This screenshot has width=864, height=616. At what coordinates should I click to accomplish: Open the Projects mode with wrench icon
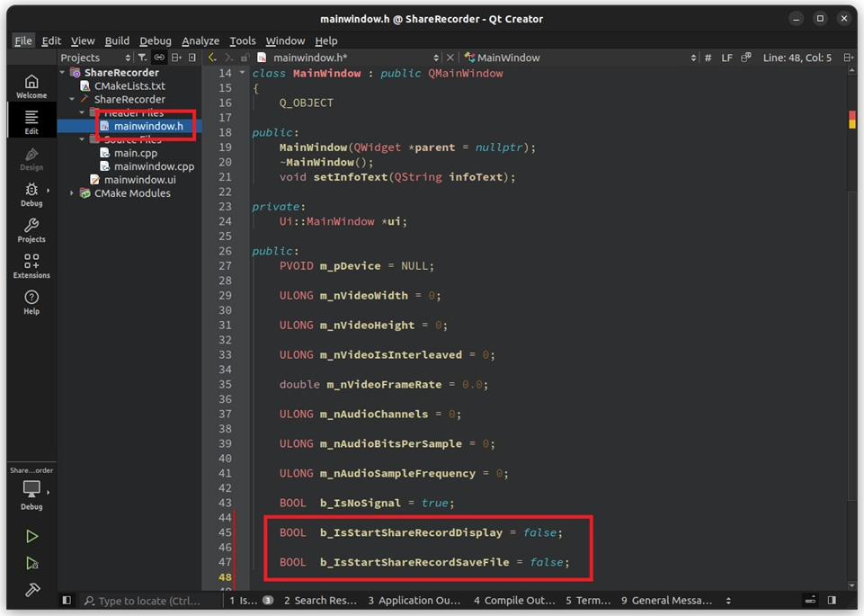[31, 230]
